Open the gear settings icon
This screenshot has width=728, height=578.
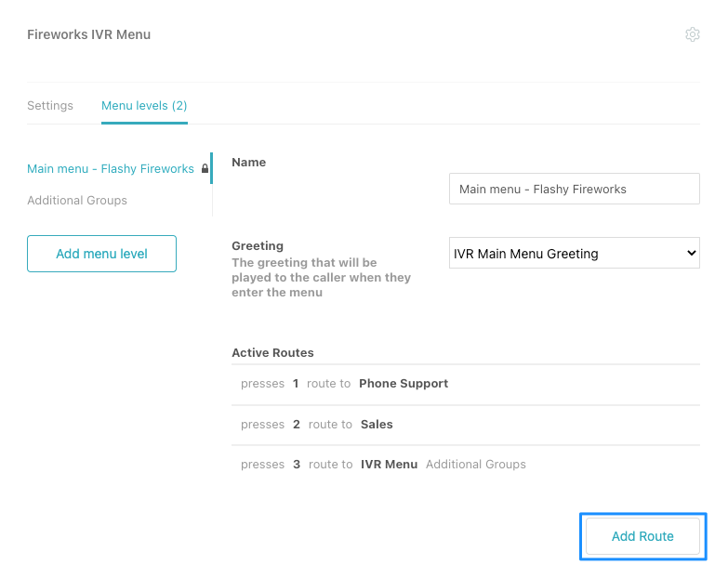[x=692, y=34]
